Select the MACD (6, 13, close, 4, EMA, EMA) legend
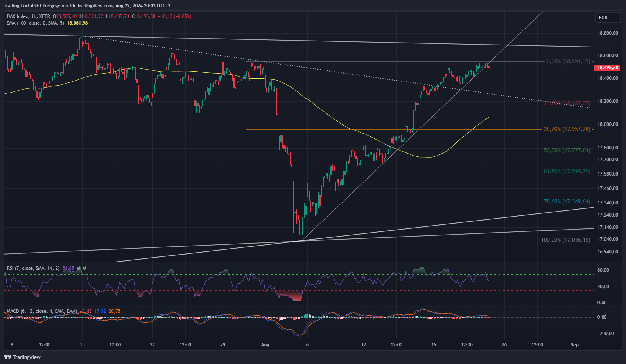This screenshot has width=626, height=364. click(42, 311)
